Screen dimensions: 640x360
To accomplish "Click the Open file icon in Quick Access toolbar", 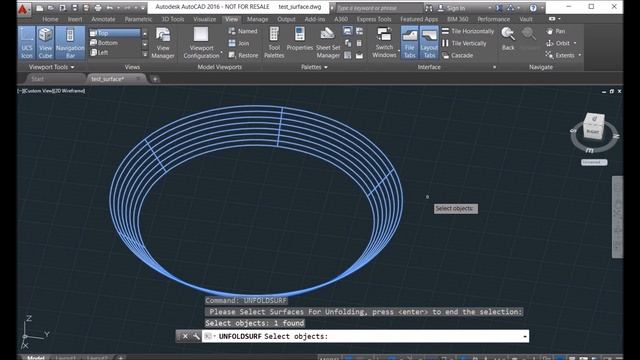I will [51, 8].
